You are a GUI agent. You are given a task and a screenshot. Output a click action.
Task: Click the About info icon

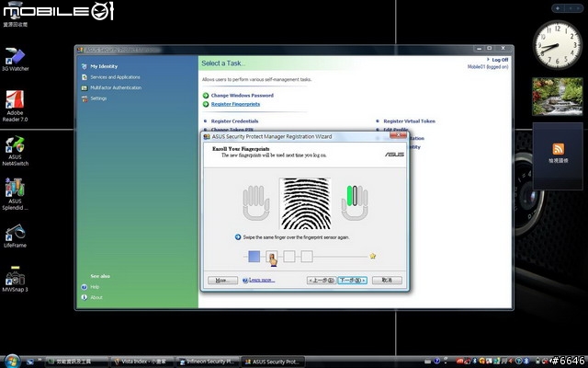[x=85, y=297]
